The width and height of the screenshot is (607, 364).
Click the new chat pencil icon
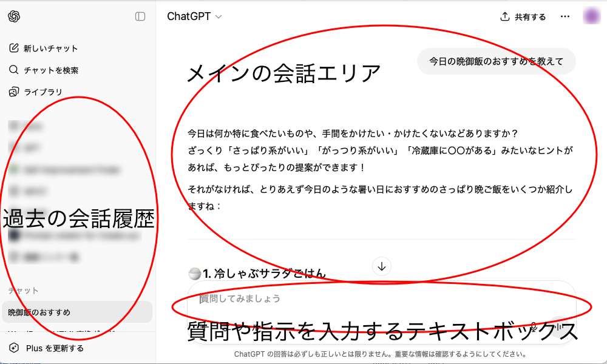pos(13,48)
